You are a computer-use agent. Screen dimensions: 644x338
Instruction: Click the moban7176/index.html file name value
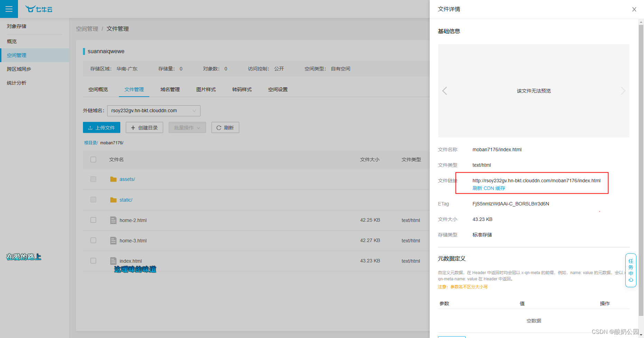(x=497, y=149)
